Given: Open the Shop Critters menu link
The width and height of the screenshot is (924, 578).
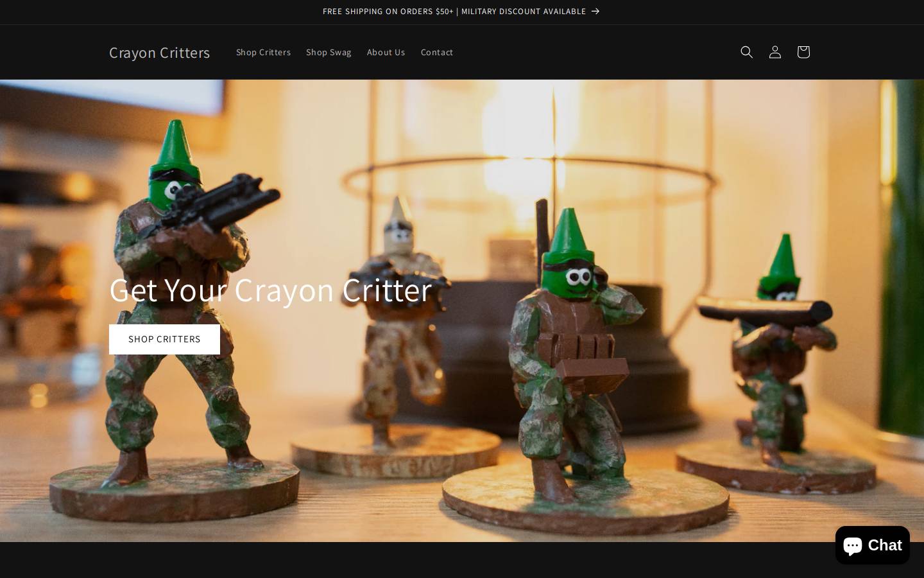Looking at the screenshot, I should click(x=263, y=52).
